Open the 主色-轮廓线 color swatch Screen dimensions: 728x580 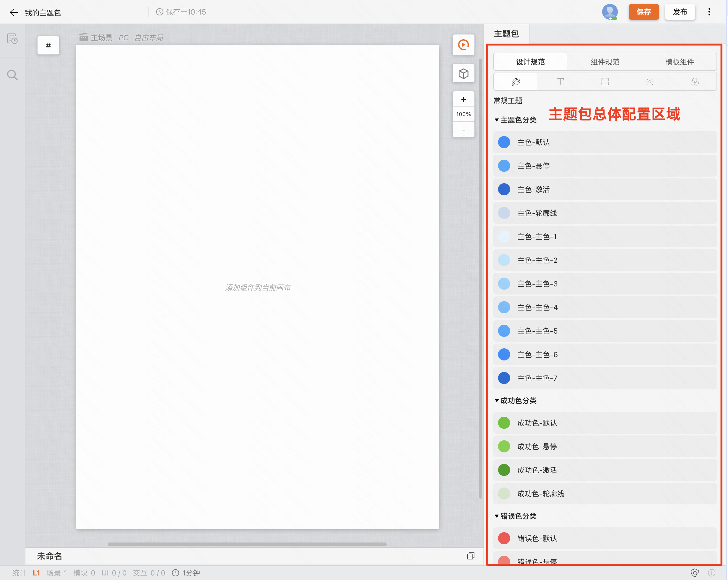(504, 213)
